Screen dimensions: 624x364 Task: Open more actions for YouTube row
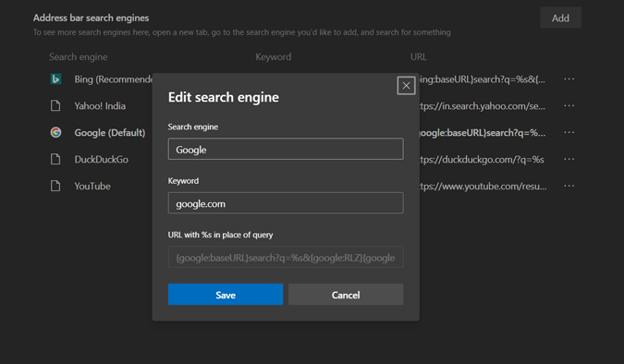click(569, 186)
